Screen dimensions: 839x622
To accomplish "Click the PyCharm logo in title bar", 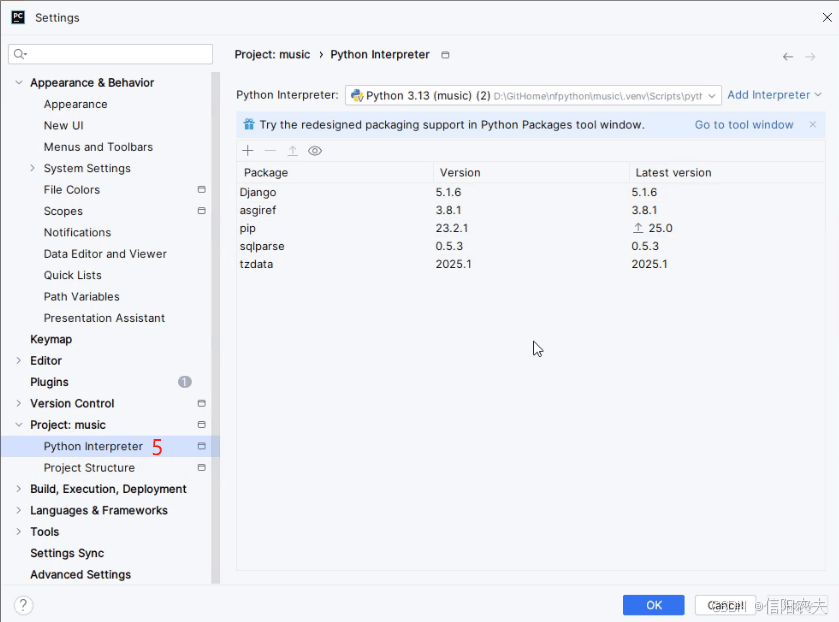I will (x=18, y=17).
